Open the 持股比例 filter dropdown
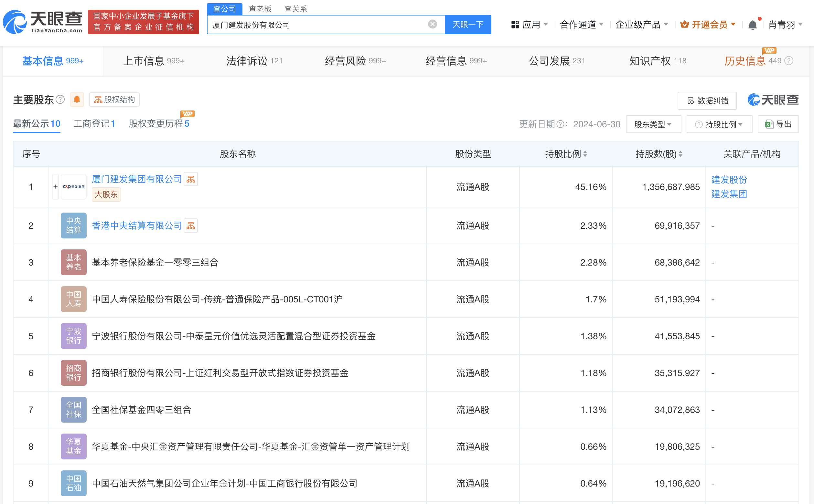Screen dimensions: 814x504 click(719, 124)
